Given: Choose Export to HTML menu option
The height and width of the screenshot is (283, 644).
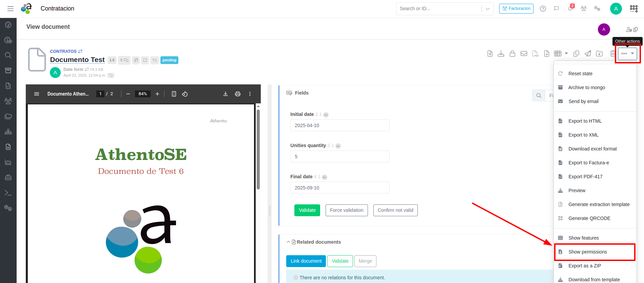Looking at the screenshot, I should click(585, 121).
